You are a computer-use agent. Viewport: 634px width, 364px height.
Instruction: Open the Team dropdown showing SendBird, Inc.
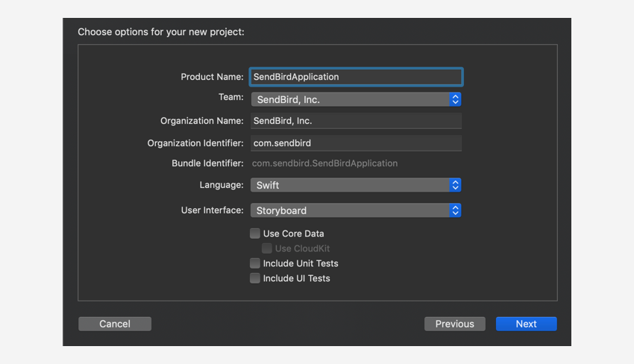[x=349, y=99]
